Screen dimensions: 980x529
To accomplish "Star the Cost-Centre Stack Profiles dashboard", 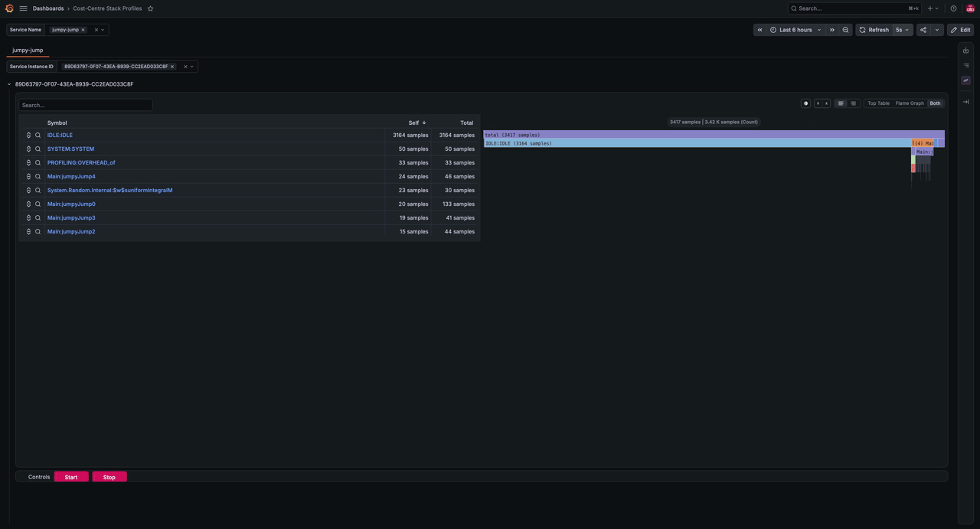I will pos(150,8).
